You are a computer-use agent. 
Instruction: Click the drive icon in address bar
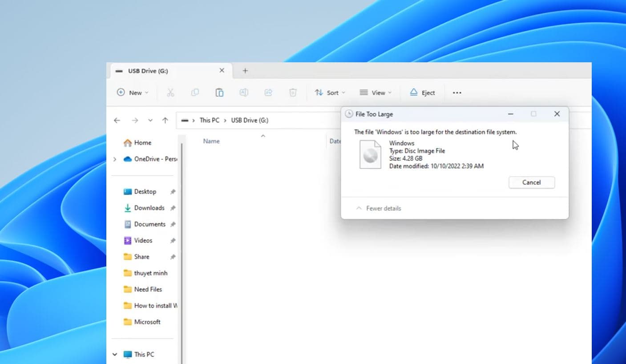click(185, 120)
